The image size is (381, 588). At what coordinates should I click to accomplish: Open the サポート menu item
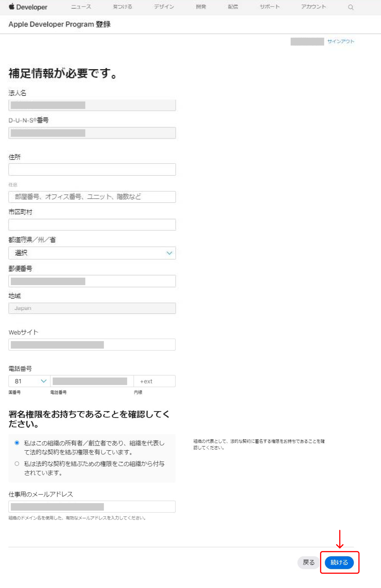point(270,7)
